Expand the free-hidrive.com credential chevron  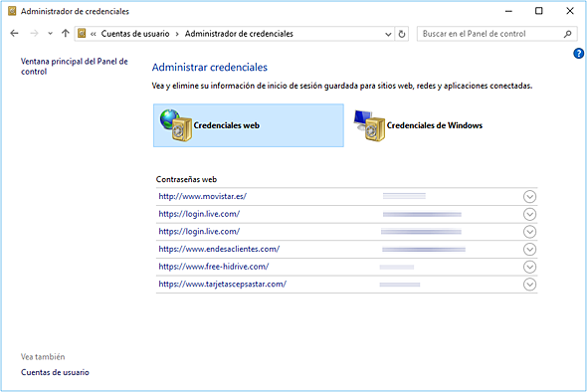529,267
